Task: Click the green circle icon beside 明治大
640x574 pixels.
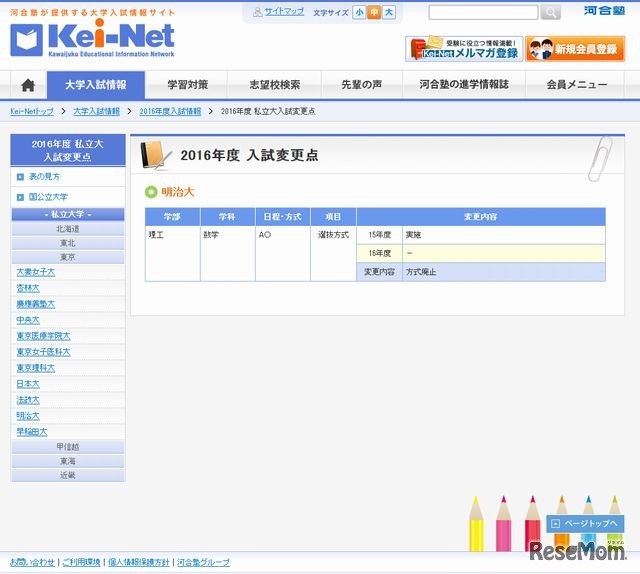Action: pos(151,191)
